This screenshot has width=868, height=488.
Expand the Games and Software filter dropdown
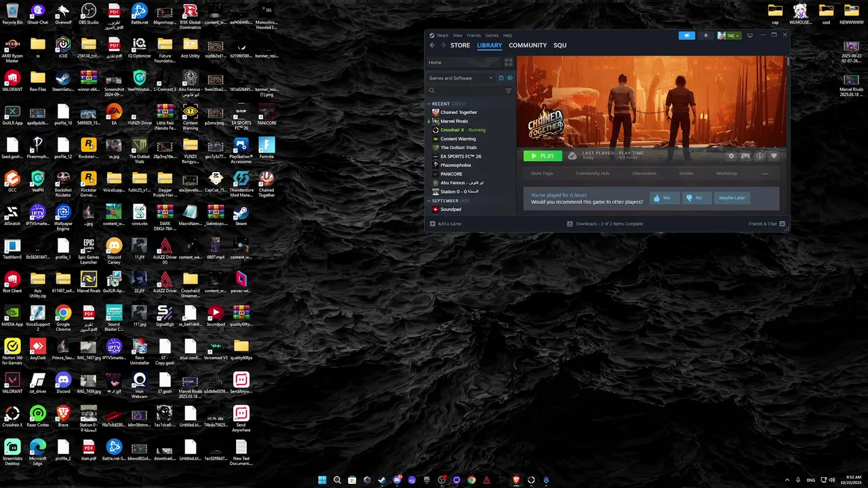click(x=460, y=78)
